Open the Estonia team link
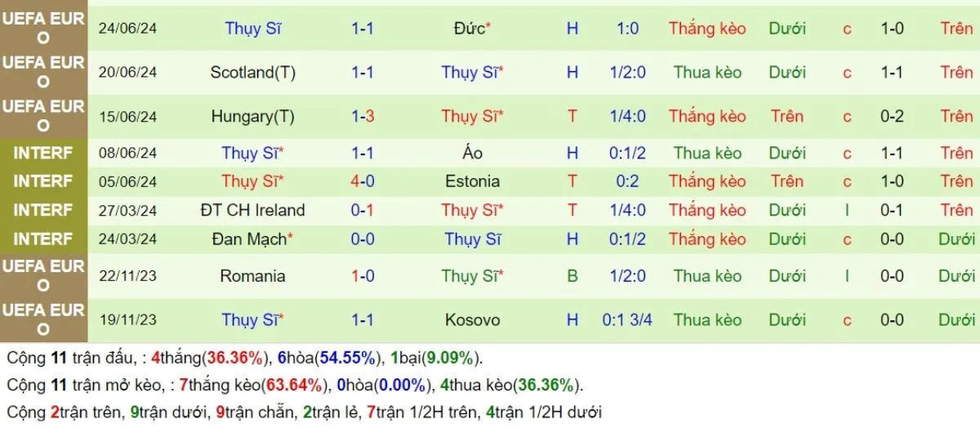The height and width of the screenshot is (433, 980). pyautogui.click(x=472, y=181)
